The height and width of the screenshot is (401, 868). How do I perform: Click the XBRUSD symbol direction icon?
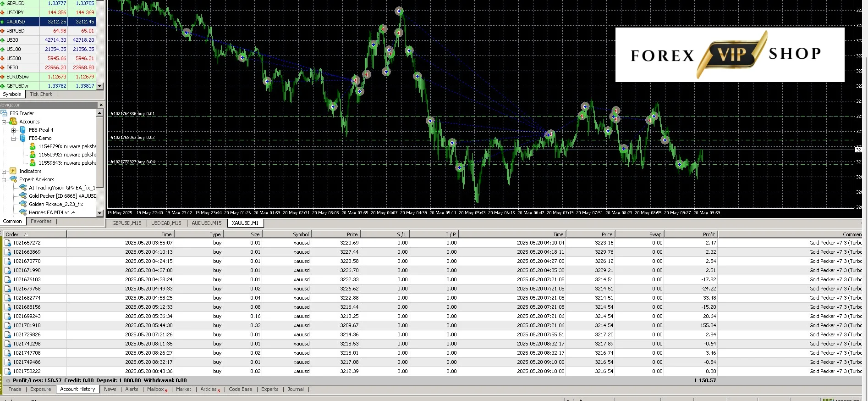pyautogui.click(x=2, y=31)
